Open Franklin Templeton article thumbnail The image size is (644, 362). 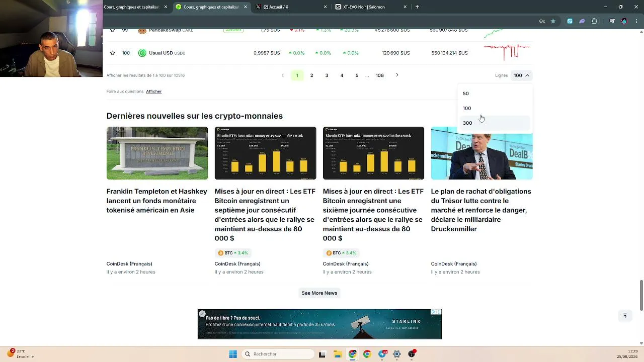coord(157,153)
